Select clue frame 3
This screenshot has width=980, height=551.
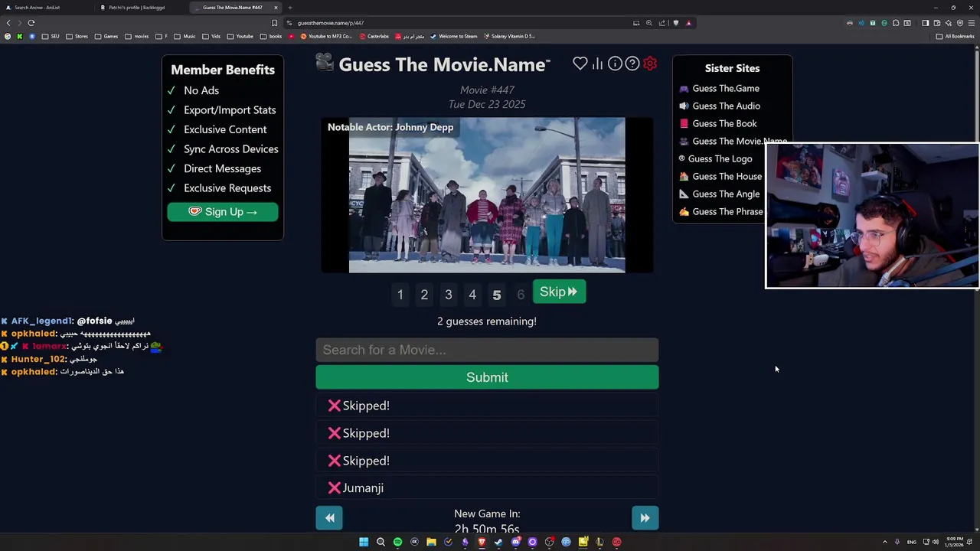(449, 295)
